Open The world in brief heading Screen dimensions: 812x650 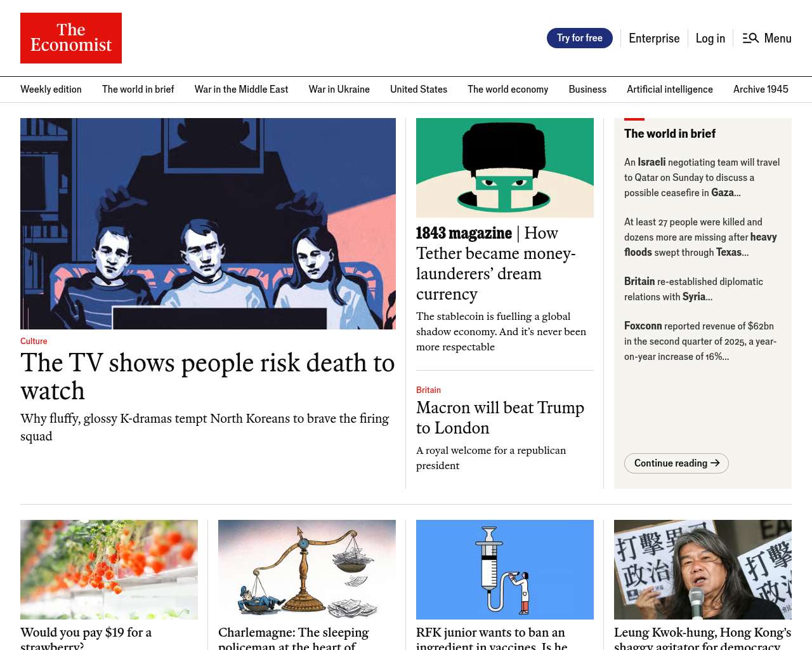tap(670, 133)
